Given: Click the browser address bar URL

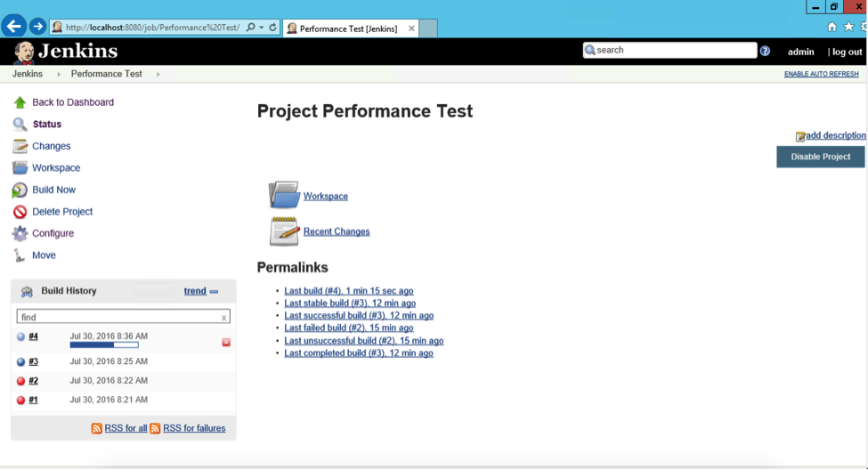Looking at the screenshot, I should click(152, 27).
